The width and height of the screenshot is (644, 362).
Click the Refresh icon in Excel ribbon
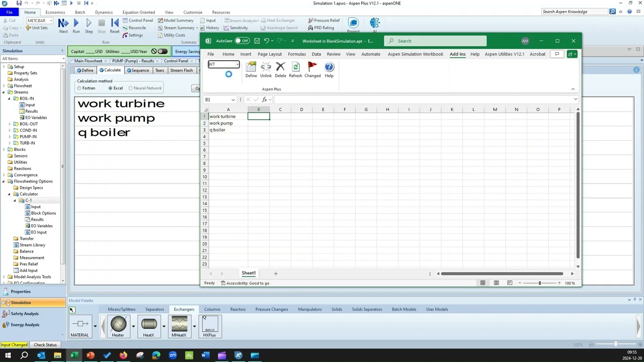coord(295,70)
